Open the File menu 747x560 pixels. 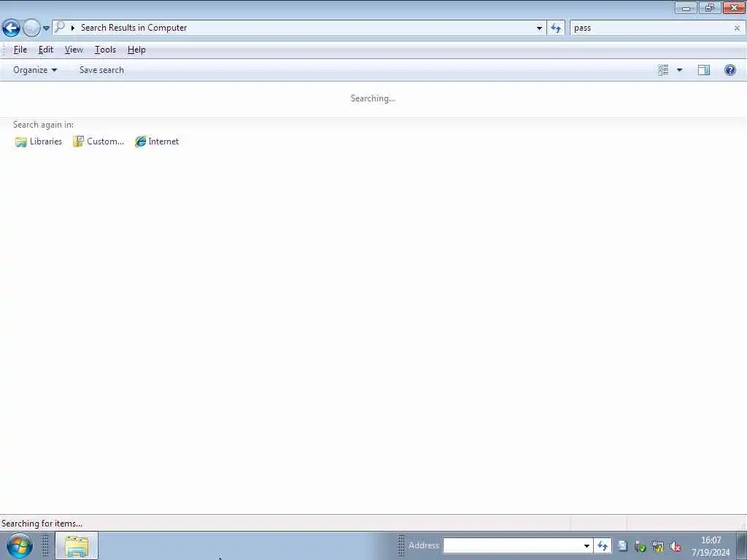click(20, 50)
